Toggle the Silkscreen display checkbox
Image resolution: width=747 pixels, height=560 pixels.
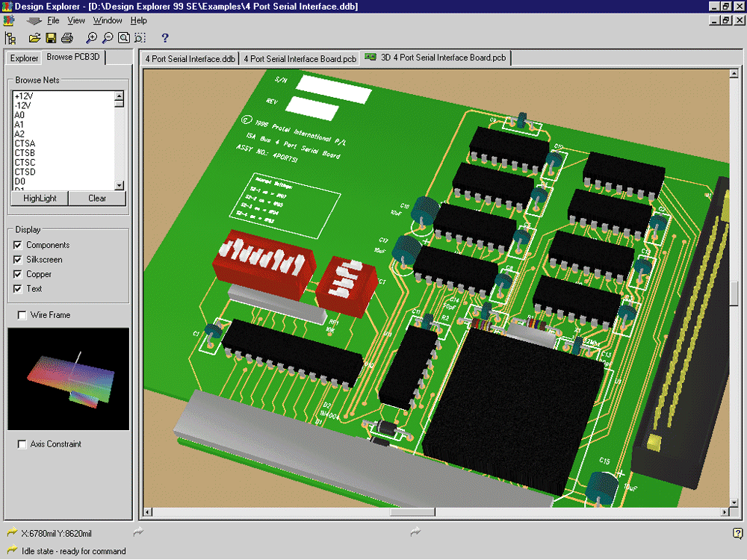tap(18, 260)
